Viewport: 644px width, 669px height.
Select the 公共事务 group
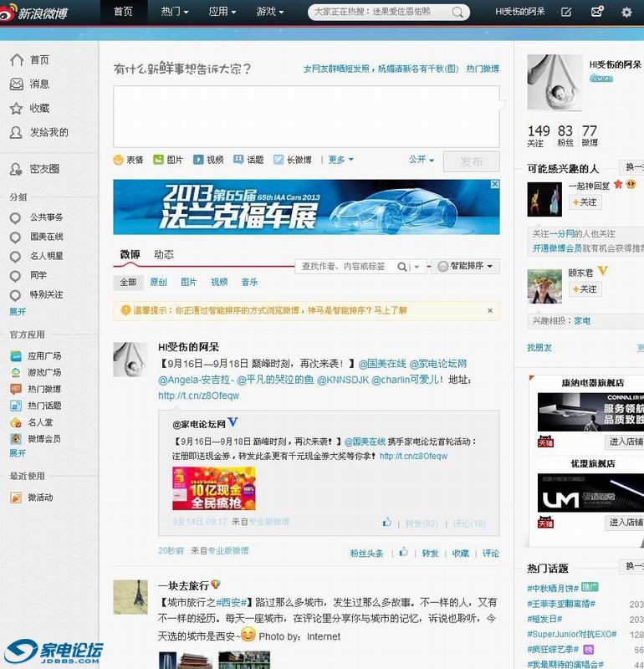pyautogui.click(x=46, y=217)
